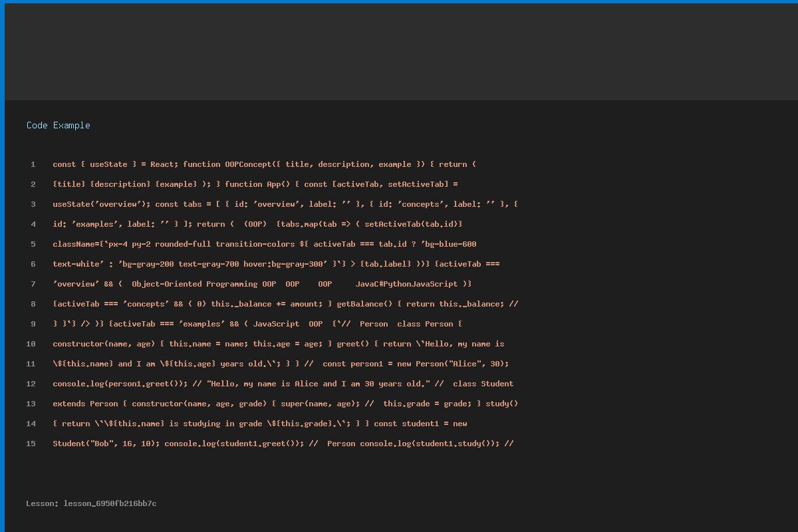Image resolution: width=798 pixels, height=532 pixels.
Task: Click code line starting with "const { useState }"
Action: pos(265,164)
